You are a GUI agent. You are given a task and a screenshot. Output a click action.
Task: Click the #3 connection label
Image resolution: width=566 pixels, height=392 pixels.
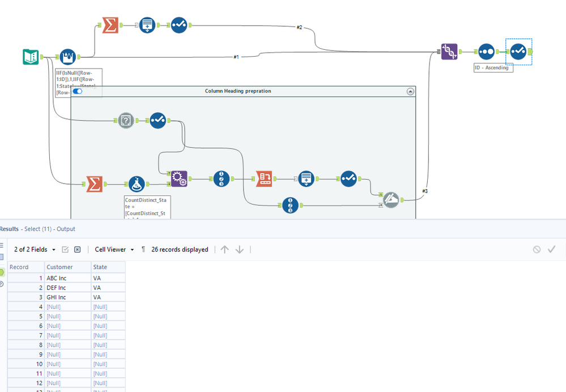pos(425,191)
